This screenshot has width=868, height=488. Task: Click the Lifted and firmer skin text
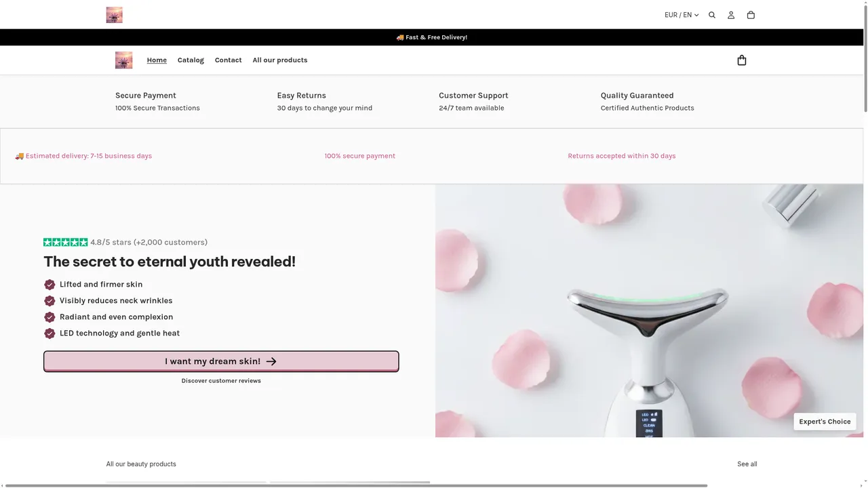(101, 285)
